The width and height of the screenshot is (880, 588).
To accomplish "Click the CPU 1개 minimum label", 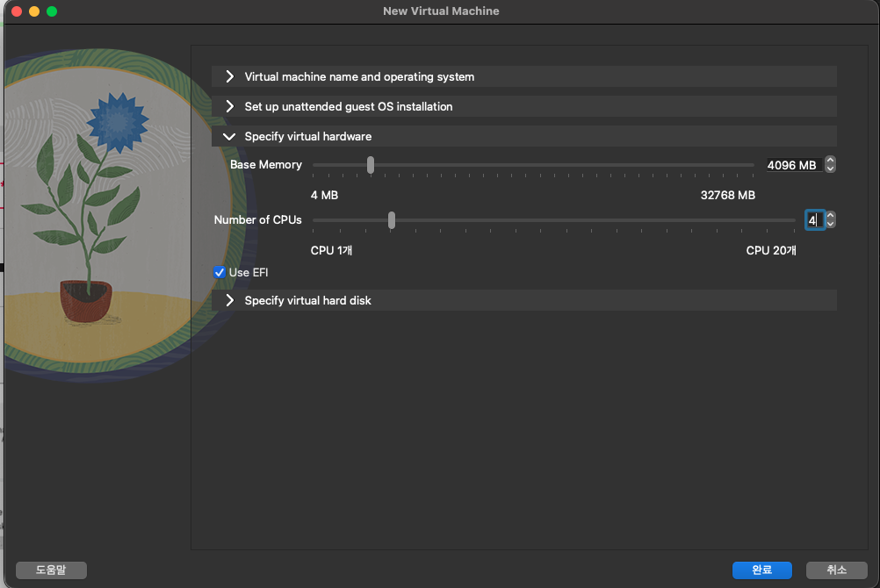I will (x=331, y=250).
